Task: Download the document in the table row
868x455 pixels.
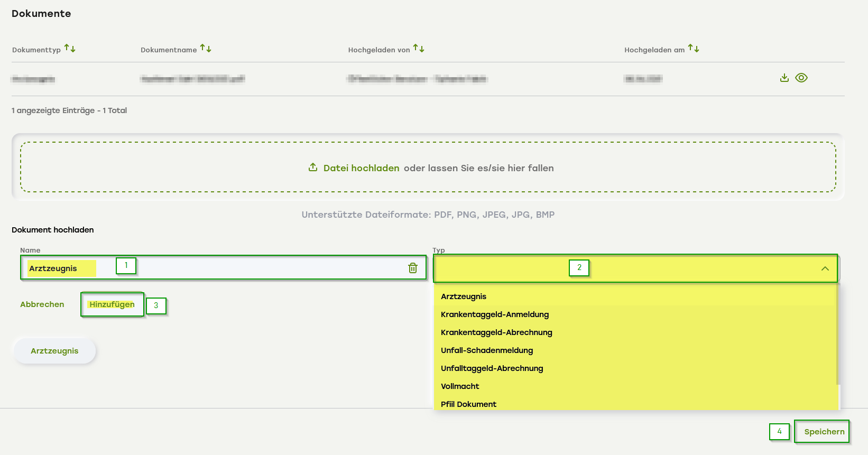Action: (x=784, y=78)
